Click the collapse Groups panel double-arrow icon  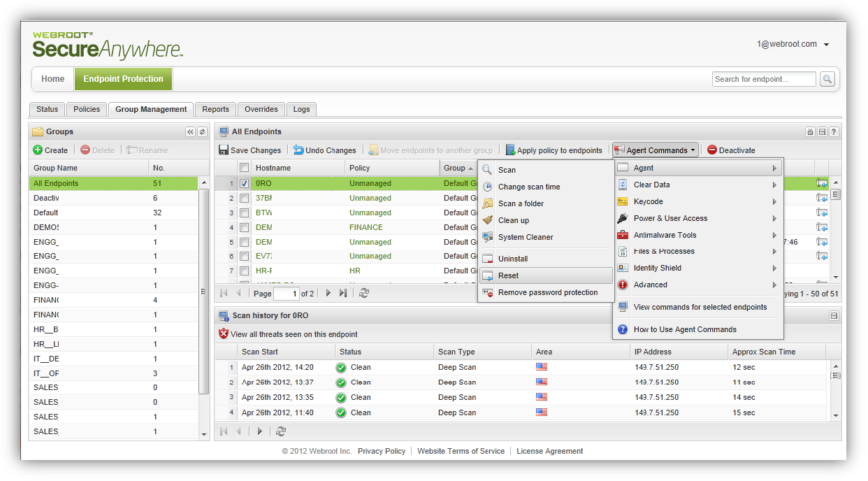click(190, 131)
